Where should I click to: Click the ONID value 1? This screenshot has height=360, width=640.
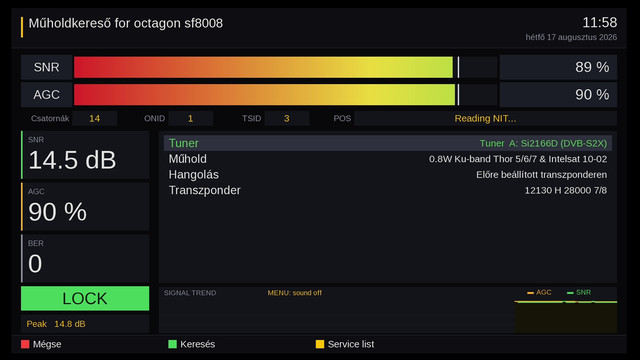[190, 118]
